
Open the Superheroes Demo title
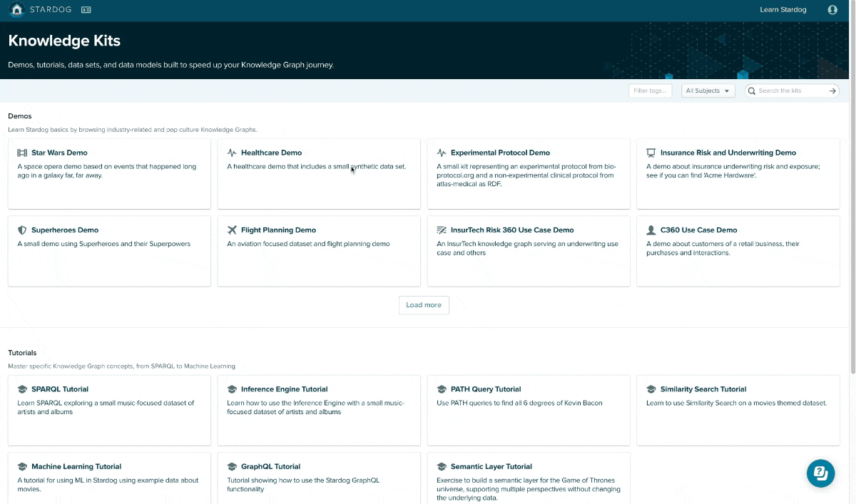pyautogui.click(x=65, y=230)
